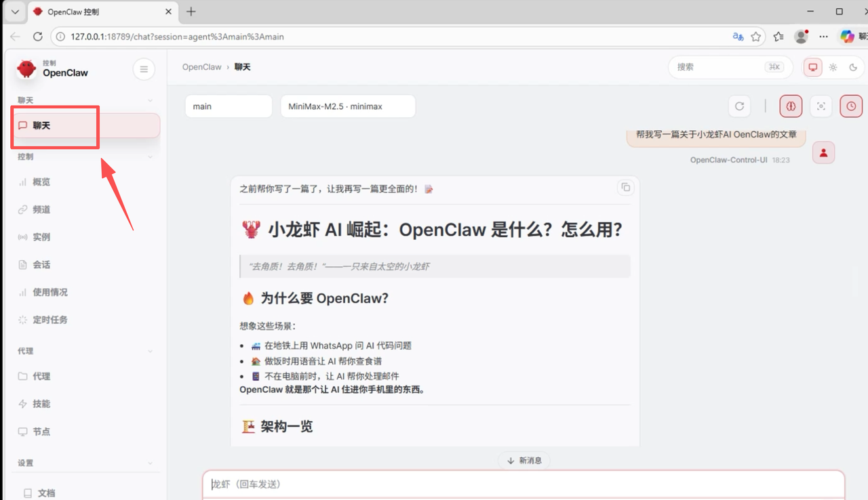868x500 pixels.
Task: Copy the assistant reply using copy icon
Action: coord(625,188)
